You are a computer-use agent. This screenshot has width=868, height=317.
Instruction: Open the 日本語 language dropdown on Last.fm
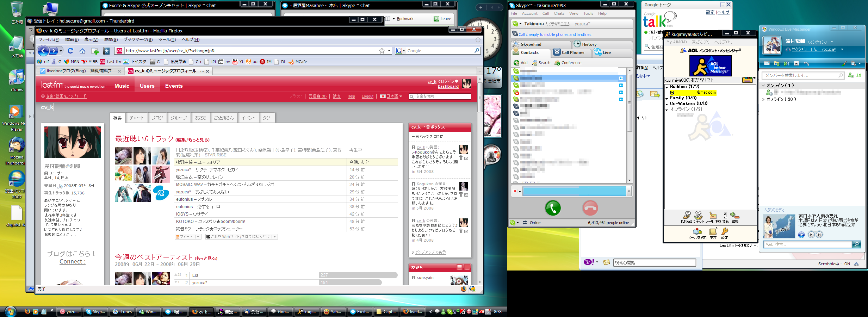tap(391, 96)
